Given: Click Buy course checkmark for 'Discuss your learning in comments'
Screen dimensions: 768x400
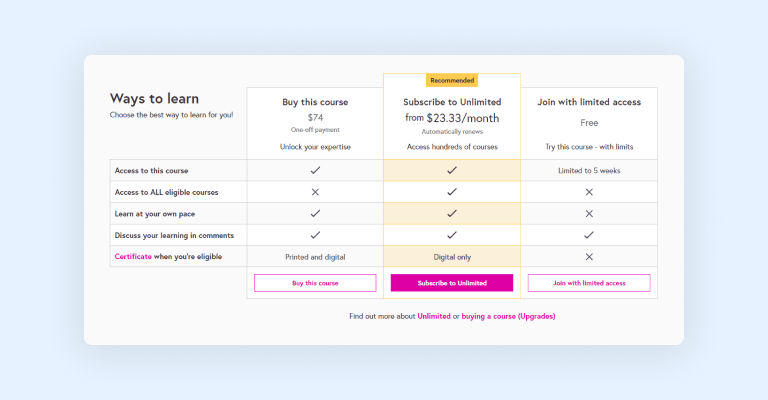Looking at the screenshot, I should point(315,235).
